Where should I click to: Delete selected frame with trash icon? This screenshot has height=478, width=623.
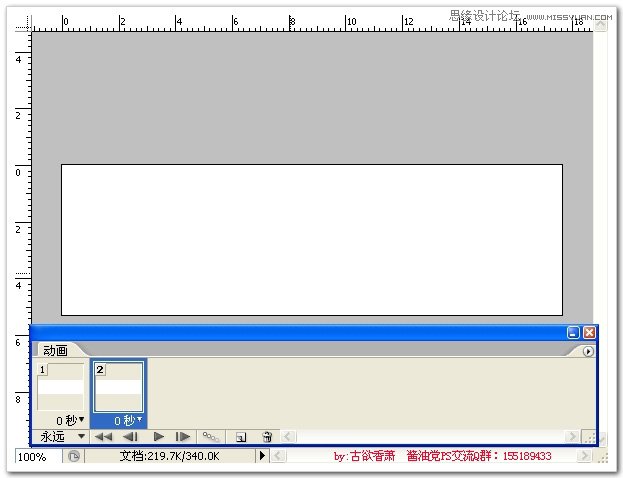click(267, 437)
